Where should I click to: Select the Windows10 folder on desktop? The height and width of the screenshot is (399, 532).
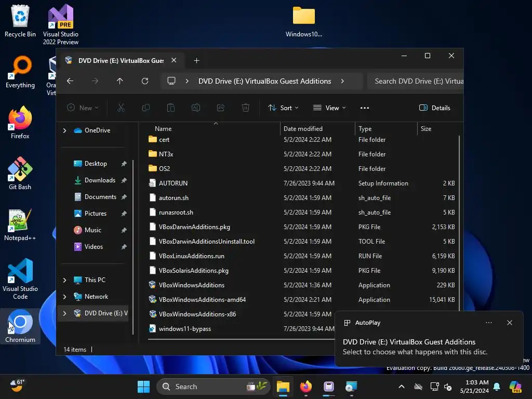click(x=303, y=21)
